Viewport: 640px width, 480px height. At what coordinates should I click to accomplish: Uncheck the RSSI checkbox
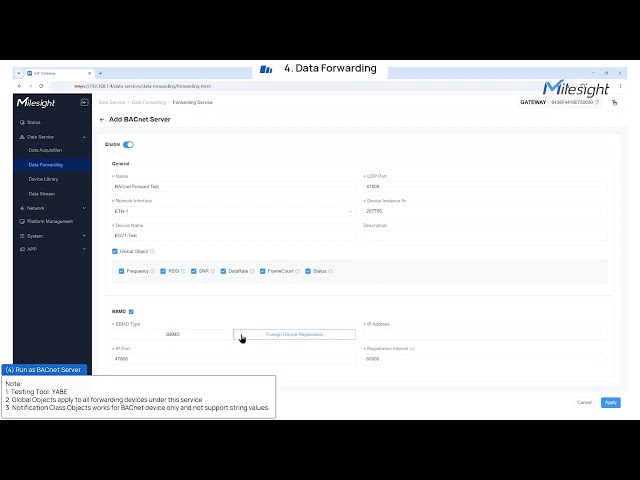(163, 271)
